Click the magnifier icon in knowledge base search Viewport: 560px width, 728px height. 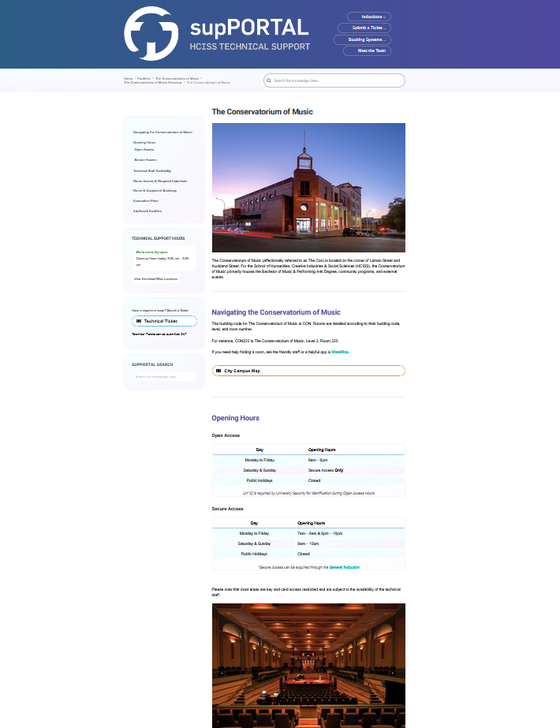tap(269, 80)
